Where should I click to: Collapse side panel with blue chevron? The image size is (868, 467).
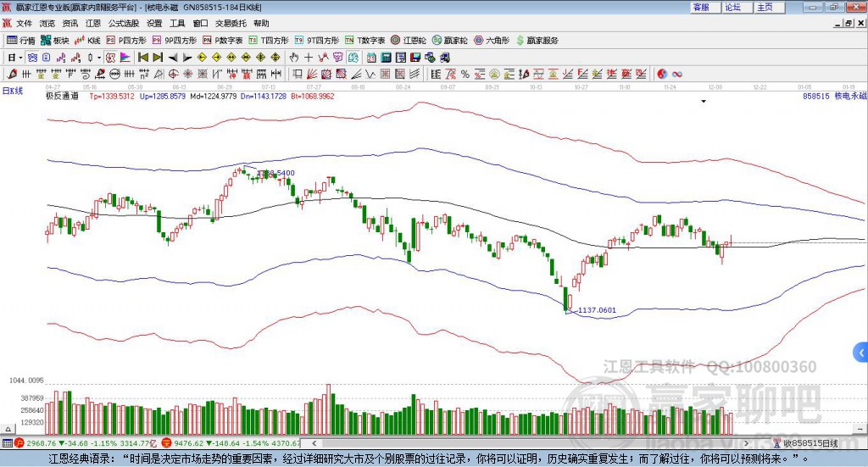[x=861, y=353]
